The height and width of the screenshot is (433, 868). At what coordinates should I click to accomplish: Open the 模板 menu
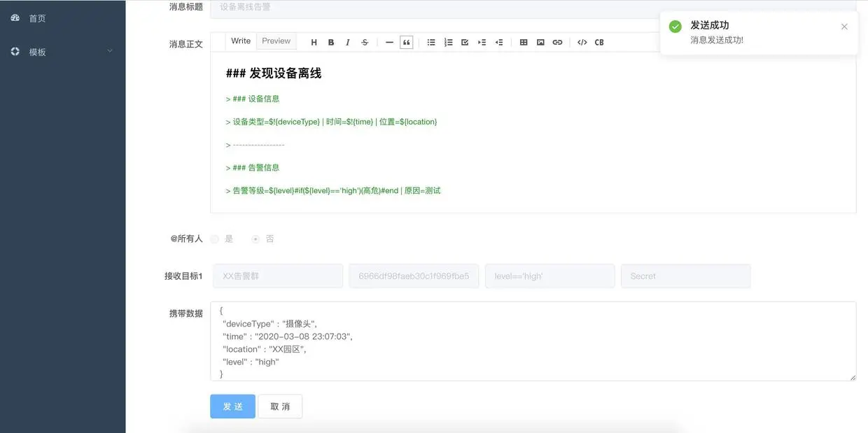(62, 52)
